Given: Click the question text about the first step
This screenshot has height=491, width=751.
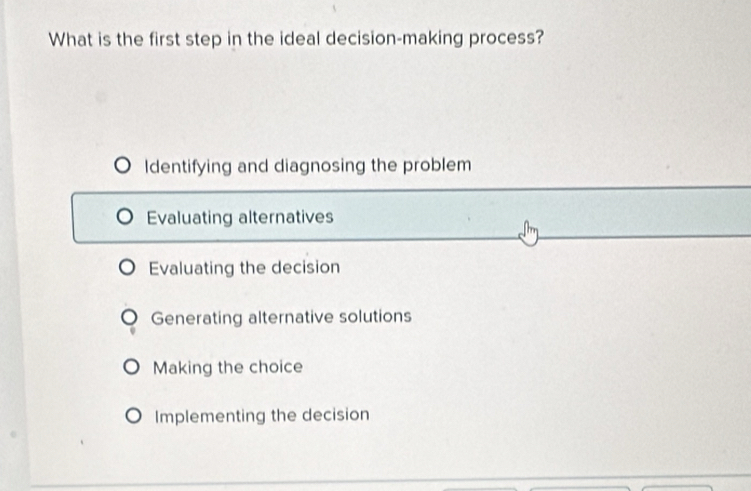Looking at the screenshot, I should (x=297, y=40).
